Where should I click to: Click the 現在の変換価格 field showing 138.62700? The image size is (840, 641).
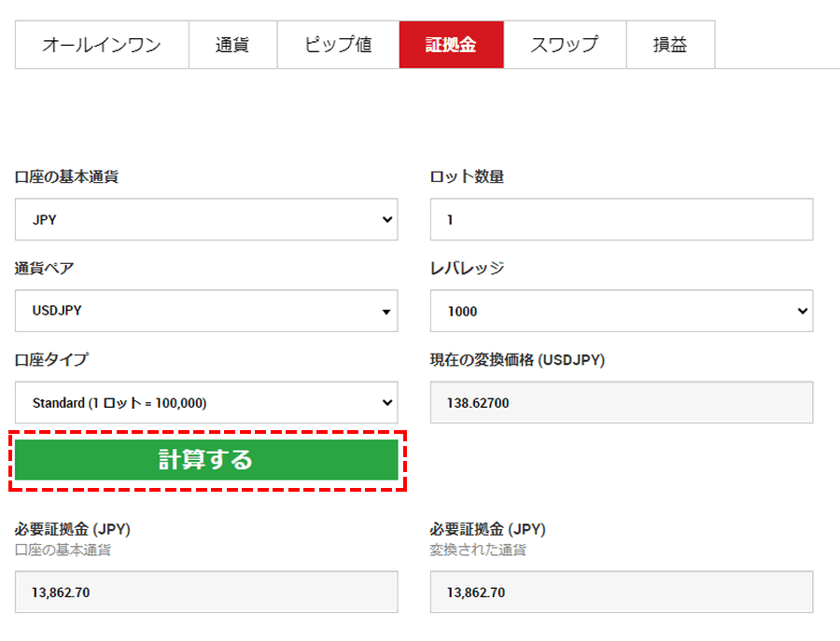tap(621, 403)
